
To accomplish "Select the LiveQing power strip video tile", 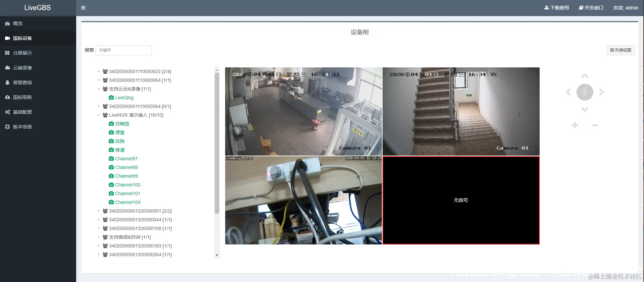I will pos(303,200).
